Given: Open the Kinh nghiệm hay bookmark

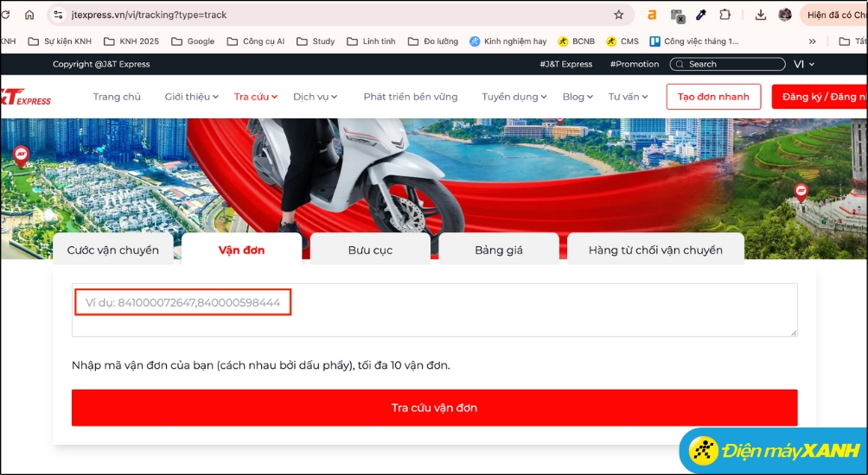Looking at the screenshot, I should click(x=508, y=41).
